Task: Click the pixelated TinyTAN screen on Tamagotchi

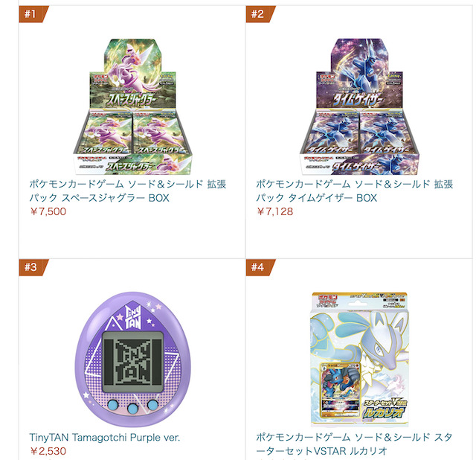Action: coord(132,362)
